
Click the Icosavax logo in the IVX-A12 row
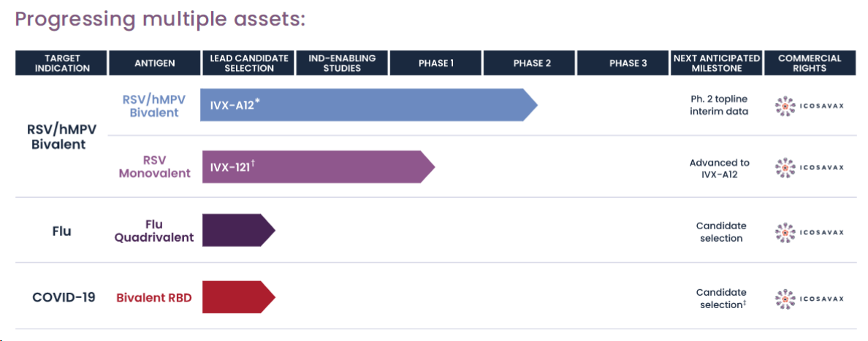pyautogui.click(x=809, y=107)
